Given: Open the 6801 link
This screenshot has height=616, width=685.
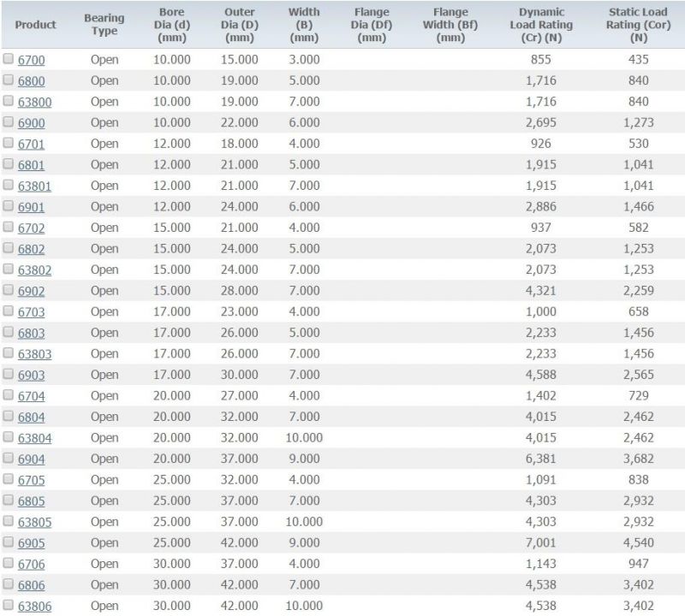Looking at the screenshot, I should tap(32, 165).
